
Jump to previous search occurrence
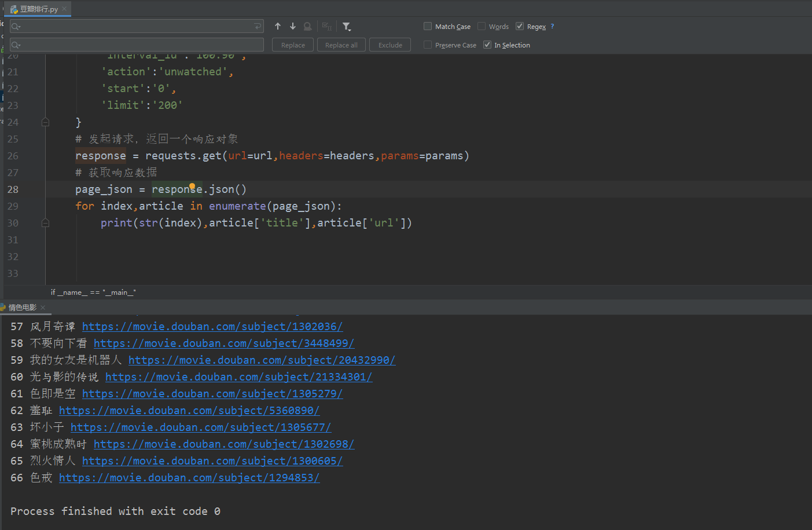pyautogui.click(x=278, y=26)
